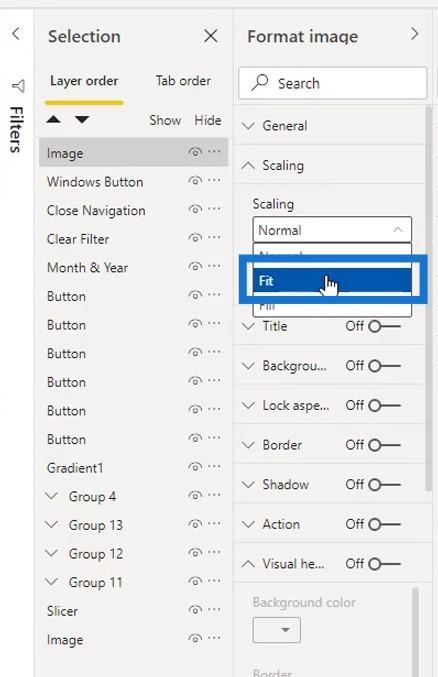The width and height of the screenshot is (438, 677).
Task: Close the Selection pane
Action: pos(211,36)
